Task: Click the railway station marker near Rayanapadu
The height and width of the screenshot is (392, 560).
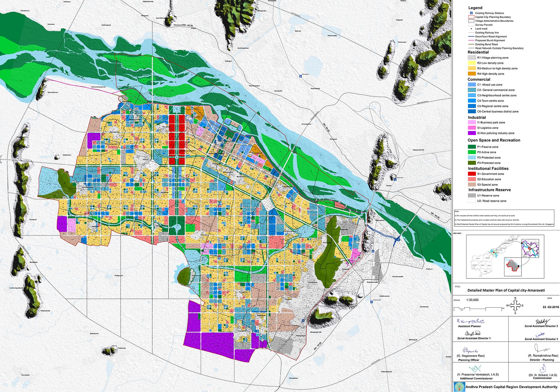Action: pos(300,77)
